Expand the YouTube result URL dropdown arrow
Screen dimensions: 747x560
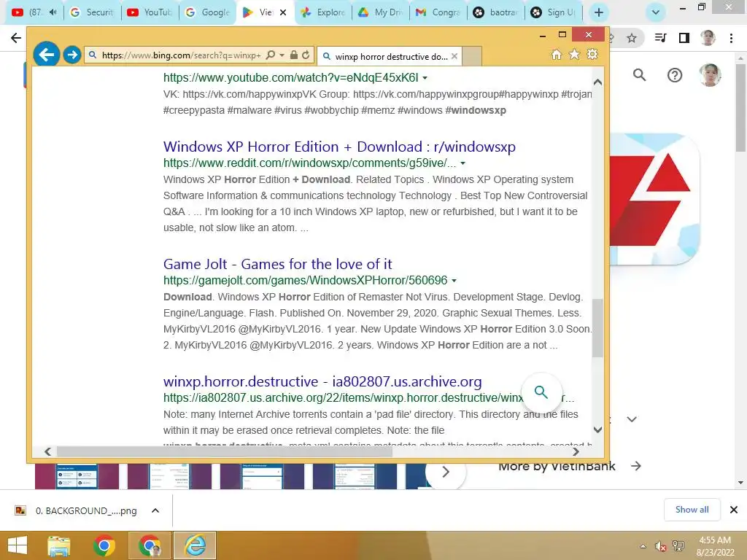(425, 78)
